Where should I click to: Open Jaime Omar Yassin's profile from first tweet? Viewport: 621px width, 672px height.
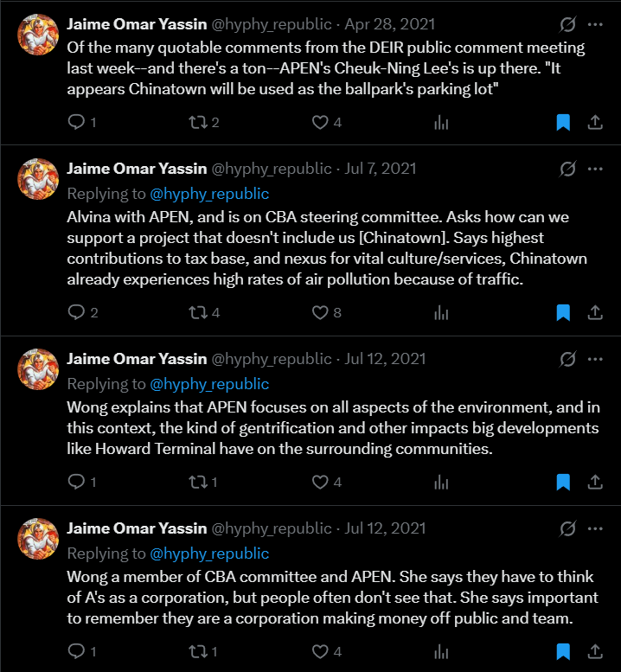tap(137, 23)
